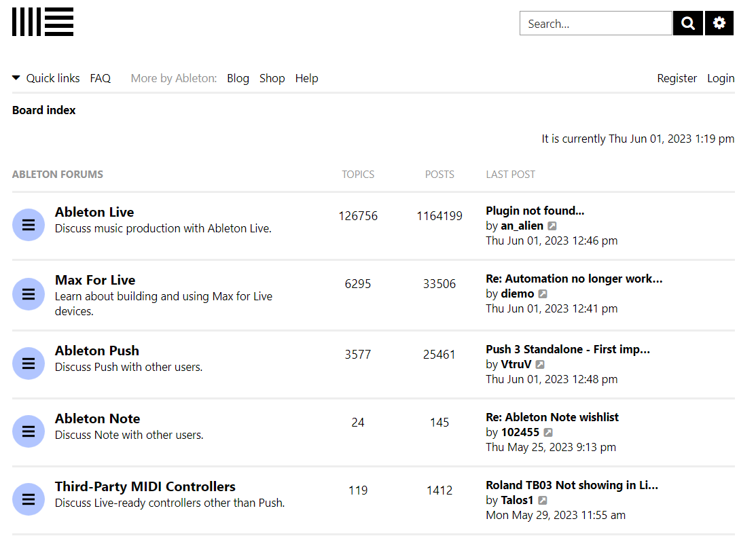The width and height of the screenshot is (756, 536).
Task: View latest post icon next to VtruV
Action: [541, 365]
